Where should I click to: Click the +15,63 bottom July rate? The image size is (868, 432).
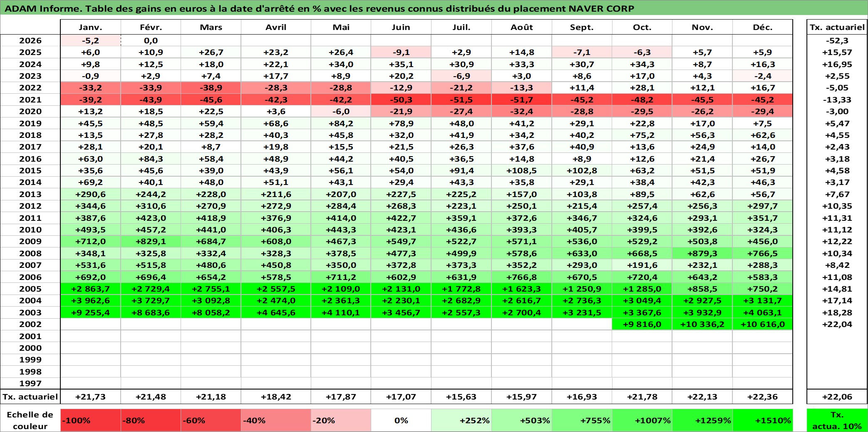[461, 397]
